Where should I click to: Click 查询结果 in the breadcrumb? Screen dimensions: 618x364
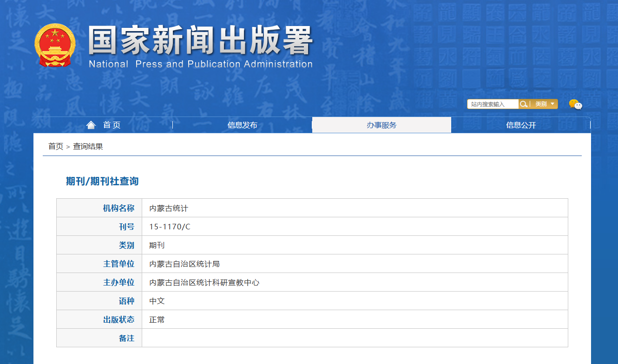(88, 146)
